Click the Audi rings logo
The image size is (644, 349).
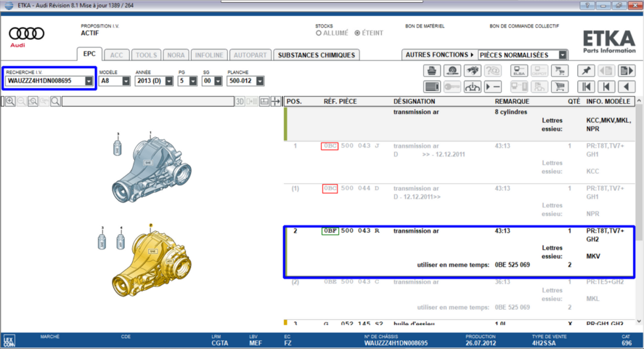(x=26, y=33)
